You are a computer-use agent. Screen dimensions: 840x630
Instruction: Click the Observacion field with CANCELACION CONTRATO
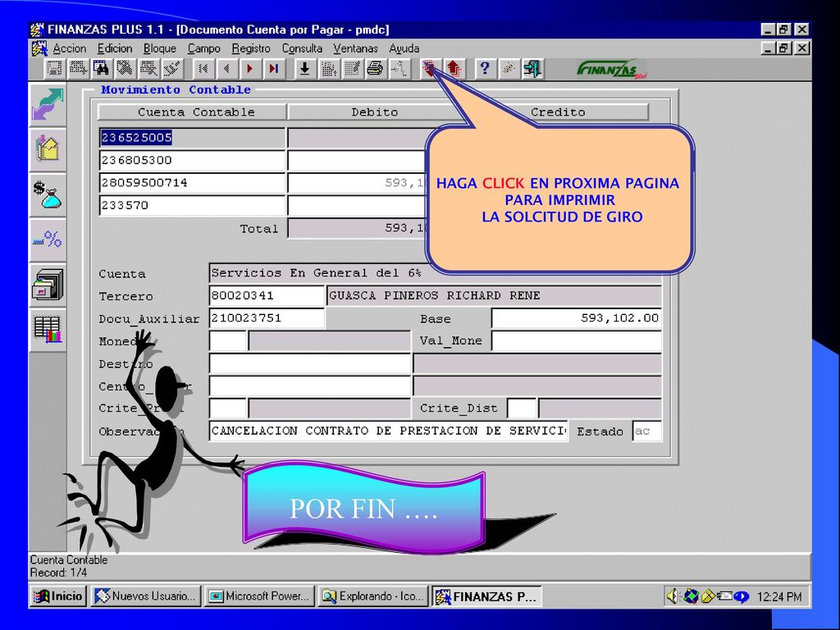point(388,431)
